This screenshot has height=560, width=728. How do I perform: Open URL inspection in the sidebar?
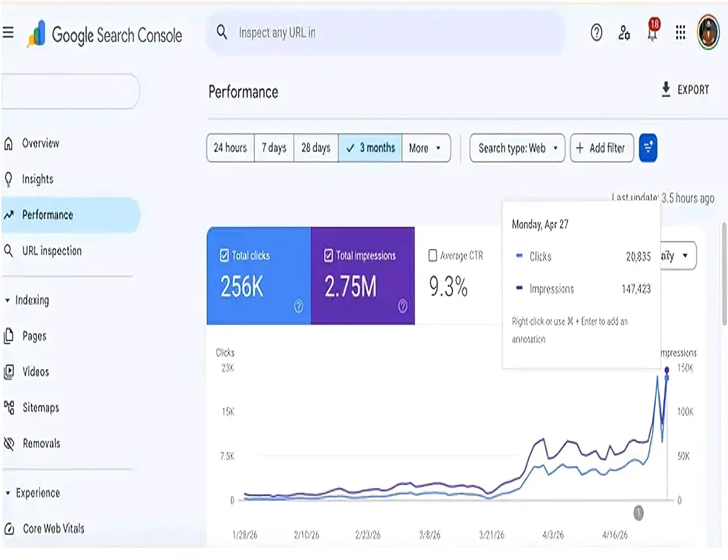coord(52,251)
